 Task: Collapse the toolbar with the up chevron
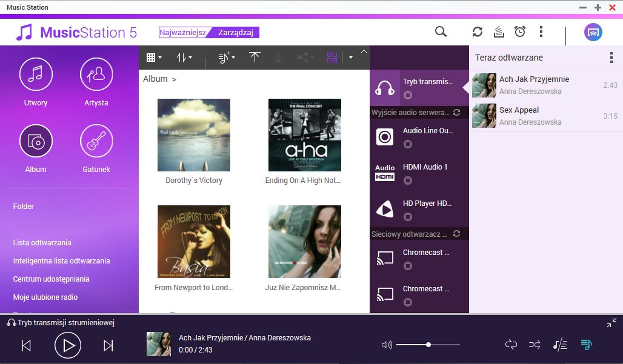(x=364, y=51)
